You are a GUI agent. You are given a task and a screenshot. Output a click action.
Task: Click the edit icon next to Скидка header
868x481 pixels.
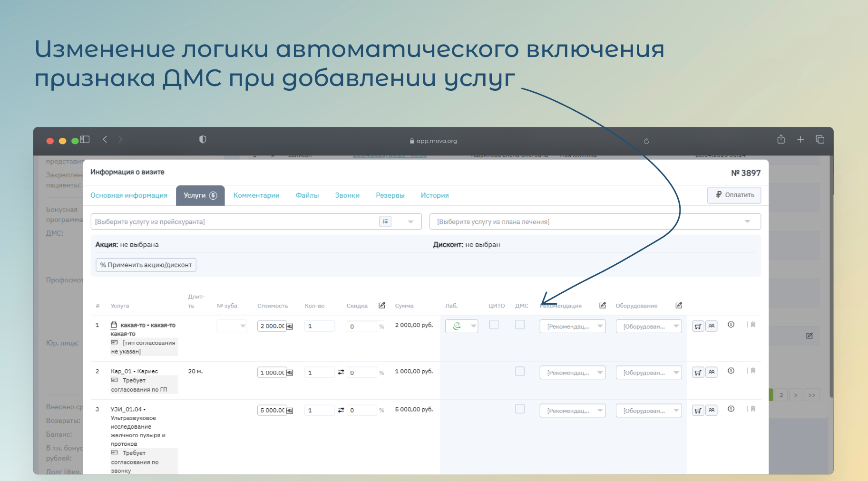point(382,306)
